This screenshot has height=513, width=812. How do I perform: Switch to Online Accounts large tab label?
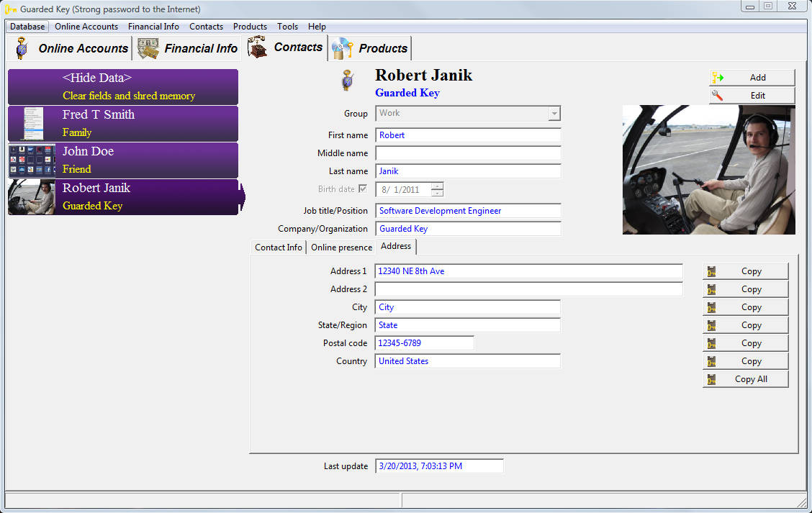[84, 48]
